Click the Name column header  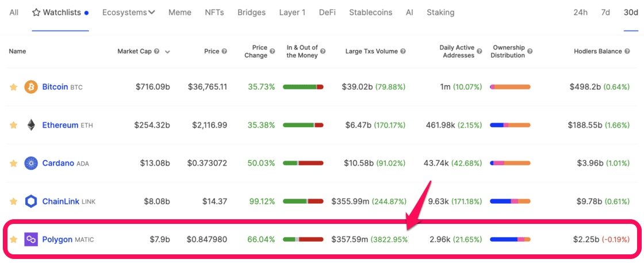(x=17, y=51)
